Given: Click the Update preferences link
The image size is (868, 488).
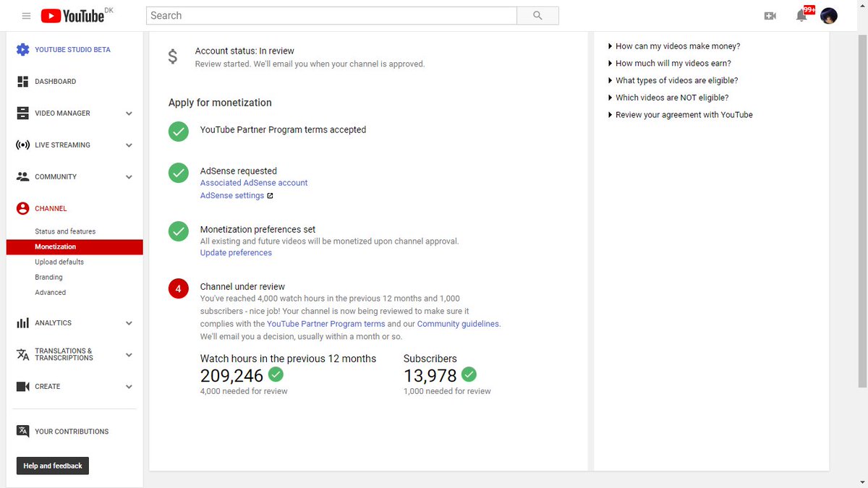Looking at the screenshot, I should [236, 253].
